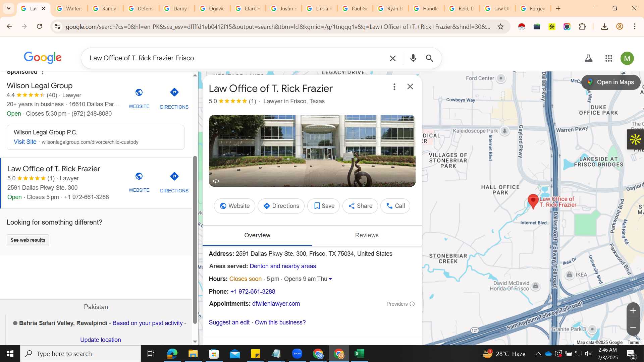Switch to the Ryan D browser tab
This screenshot has width=644, height=362.
[391, 8]
